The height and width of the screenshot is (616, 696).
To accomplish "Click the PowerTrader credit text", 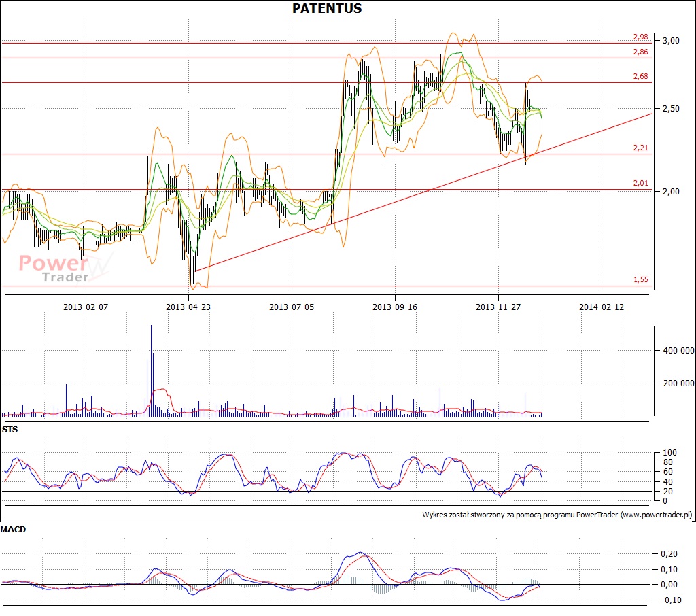I will point(557,515).
